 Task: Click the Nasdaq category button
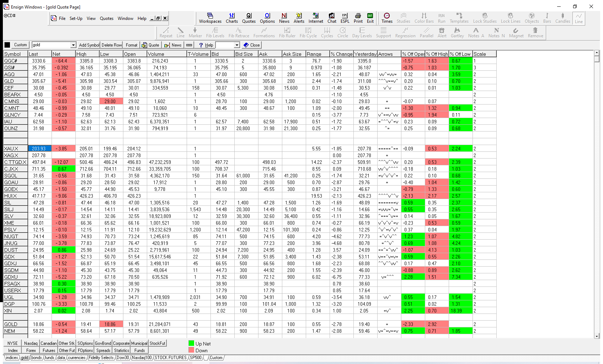[x=31, y=343]
